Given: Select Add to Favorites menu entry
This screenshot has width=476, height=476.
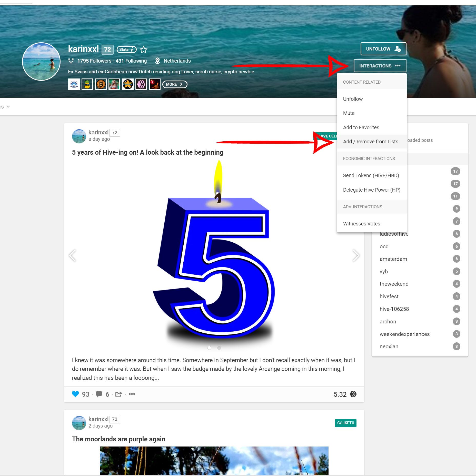Looking at the screenshot, I should (x=372, y=127).
